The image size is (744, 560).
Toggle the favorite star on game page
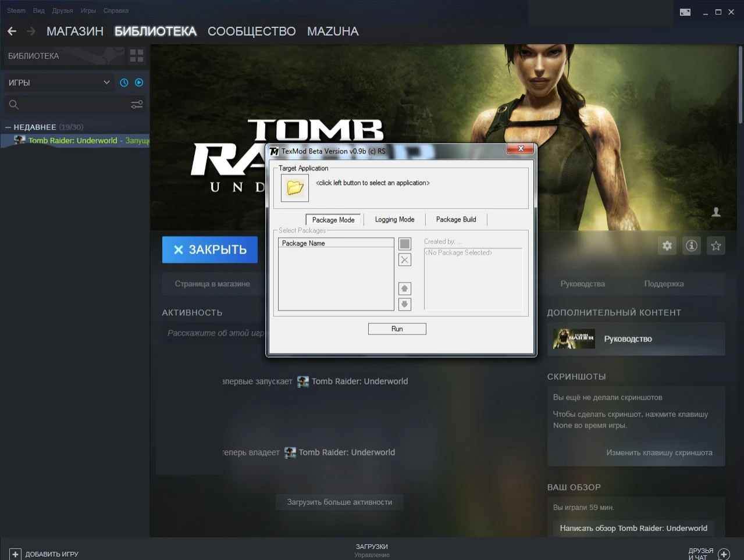pyautogui.click(x=715, y=245)
